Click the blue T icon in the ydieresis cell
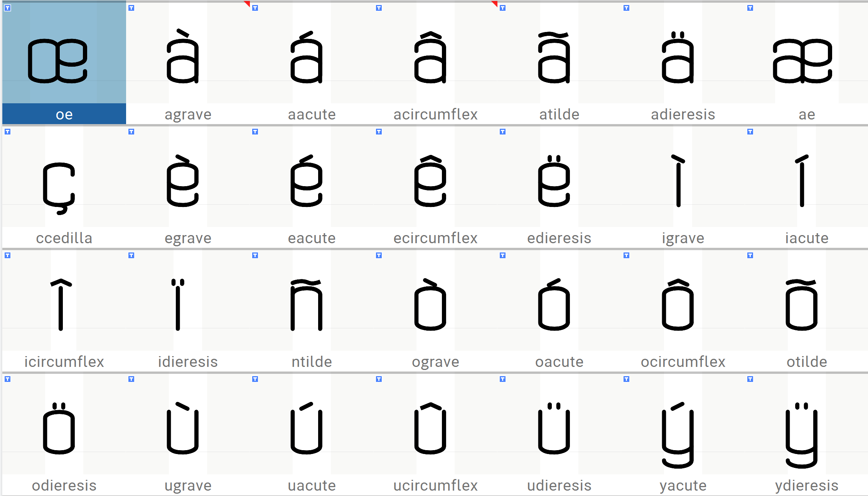Image resolution: width=868 pixels, height=496 pixels. [x=750, y=379]
